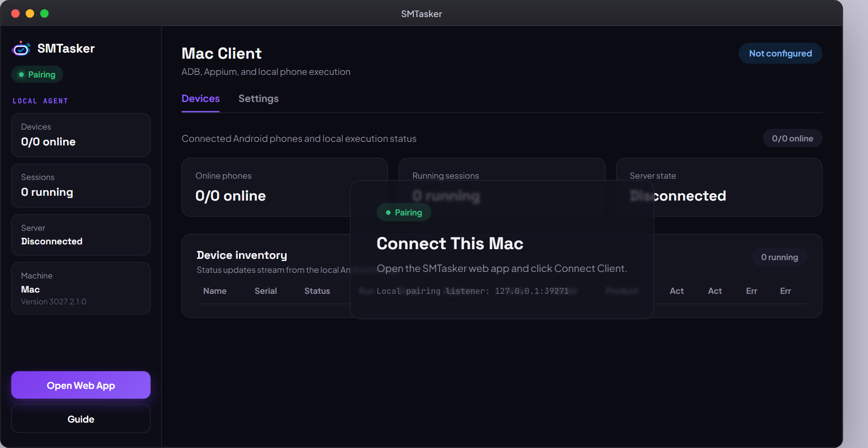
Task: Click the Version 3027.2.1.0 text
Action: coord(53,301)
